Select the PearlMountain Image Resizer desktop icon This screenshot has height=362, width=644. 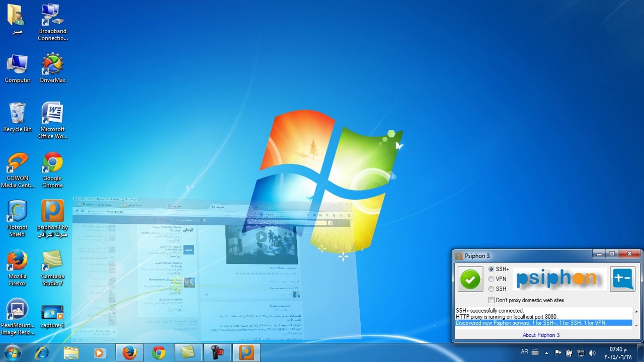pyautogui.click(x=17, y=317)
